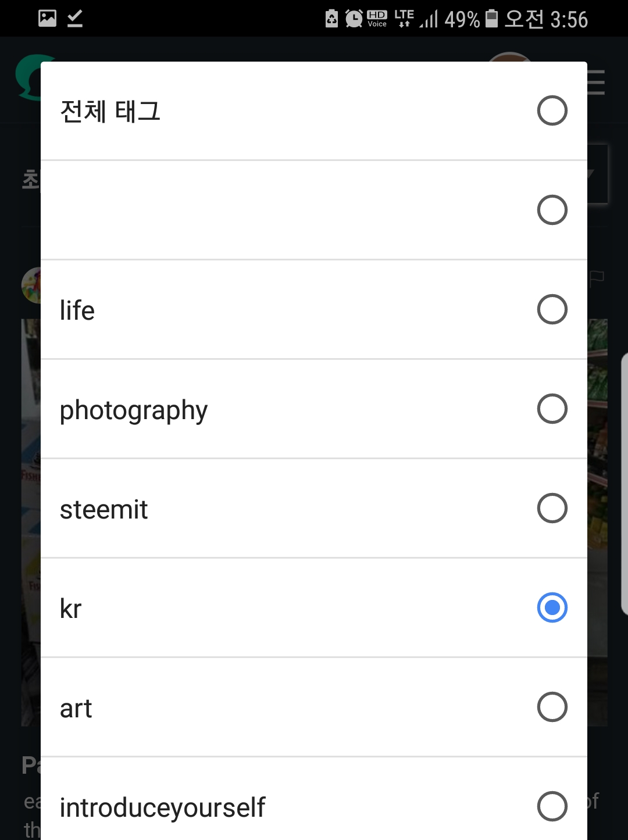Tap the HD Voice status icon

tap(377, 19)
